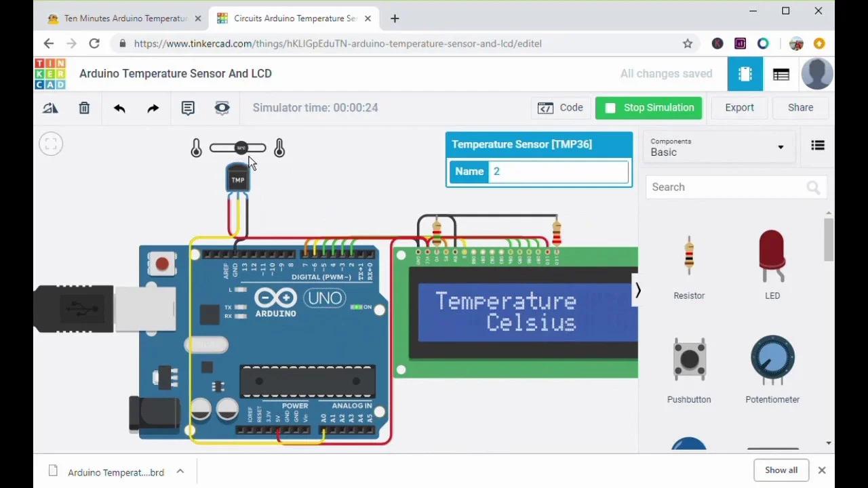The width and height of the screenshot is (868, 488).
Task: Open the component list table view
Action: 781,74
